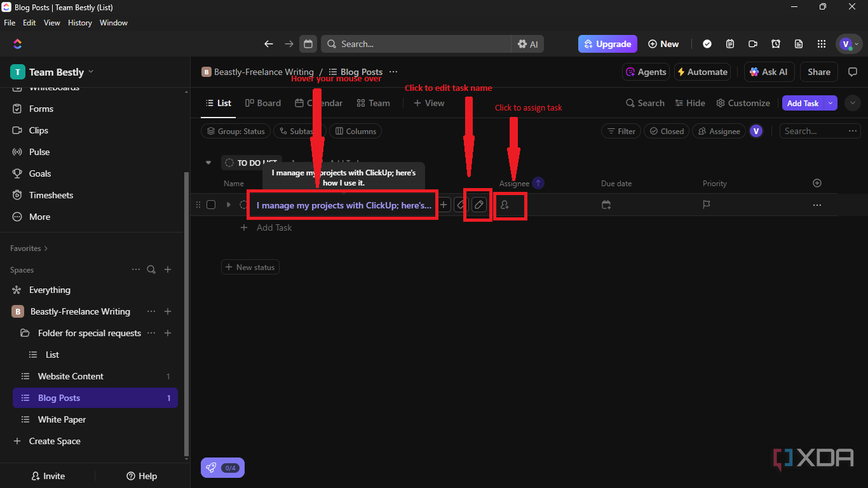Select the List view tab
868x488 pixels.
(218, 103)
